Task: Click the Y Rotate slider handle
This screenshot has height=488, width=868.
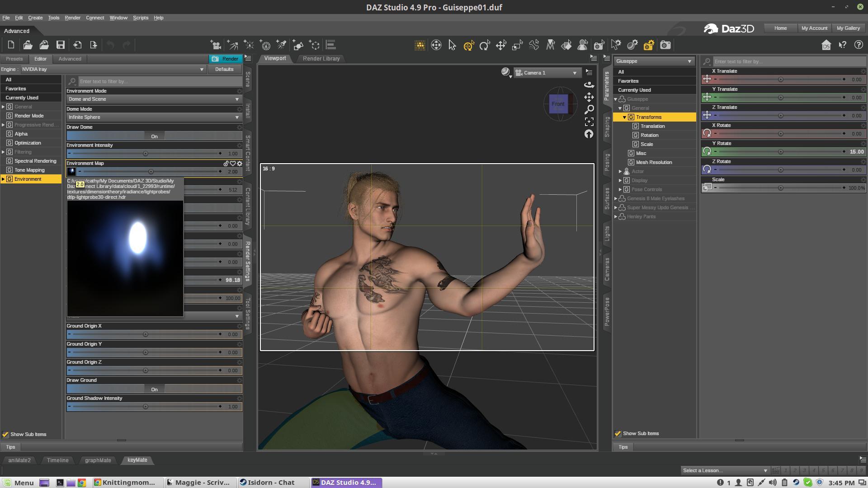Action: 780,152
